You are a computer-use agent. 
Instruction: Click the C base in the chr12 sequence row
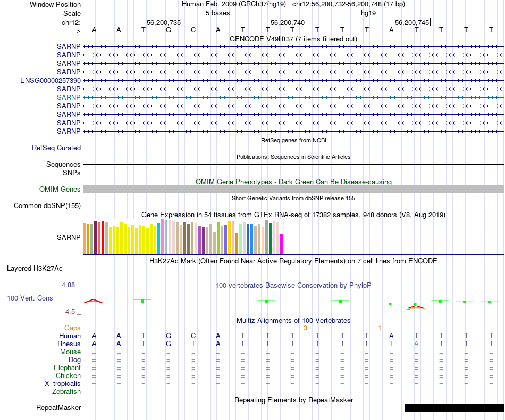click(193, 30)
